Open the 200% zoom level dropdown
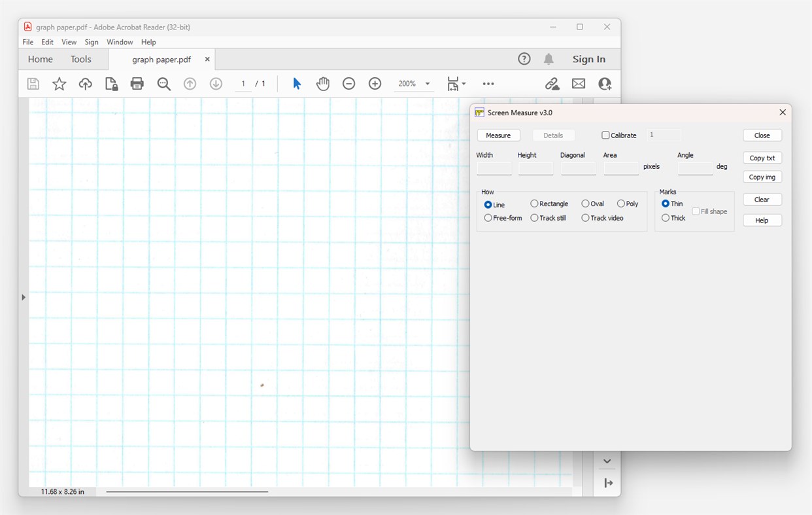 [413, 83]
